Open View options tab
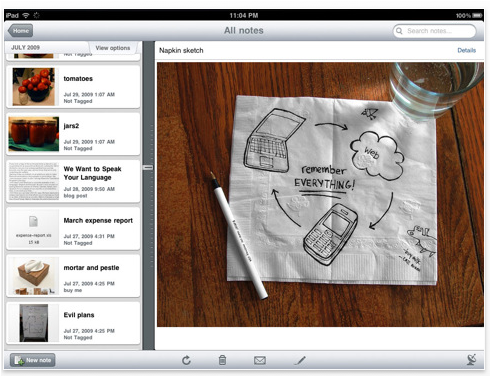This screenshot has height=377, width=491. (x=113, y=48)
